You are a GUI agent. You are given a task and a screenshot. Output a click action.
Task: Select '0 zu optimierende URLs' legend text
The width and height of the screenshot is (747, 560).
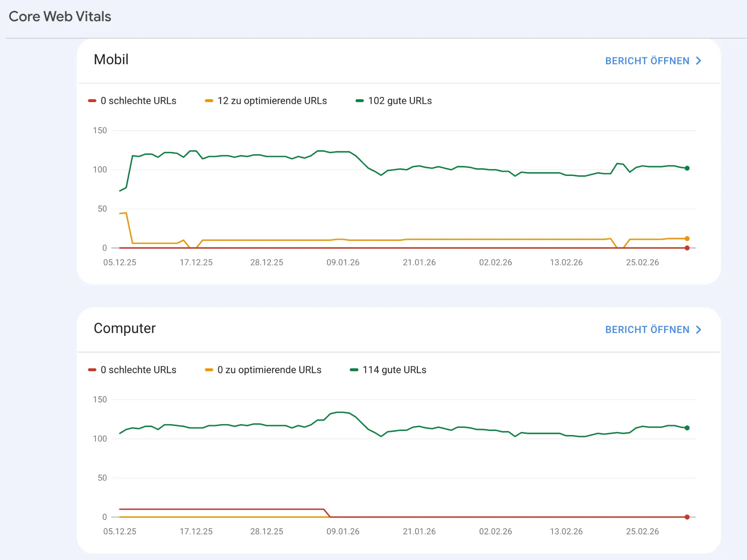click(x=269, y=370)
